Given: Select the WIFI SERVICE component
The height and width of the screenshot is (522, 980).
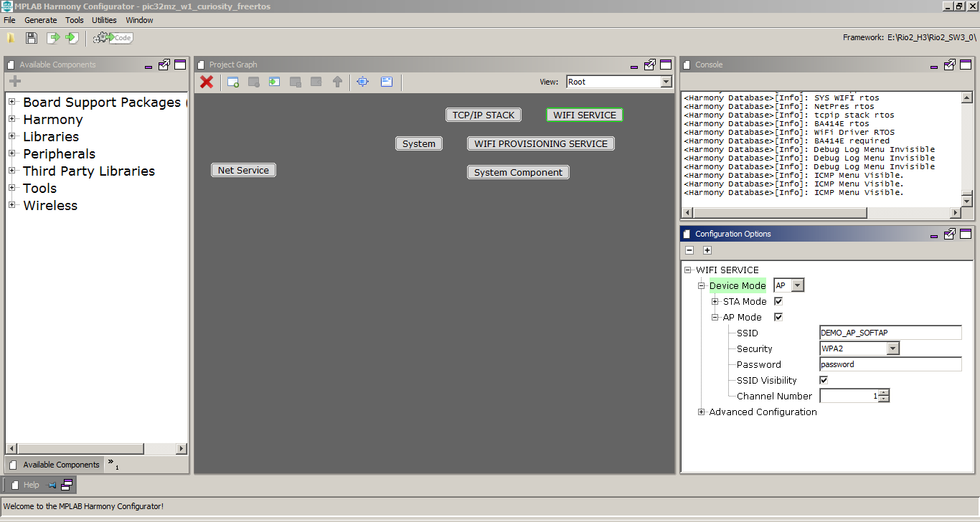Looking at the screenshot, I should pos(585,115).
